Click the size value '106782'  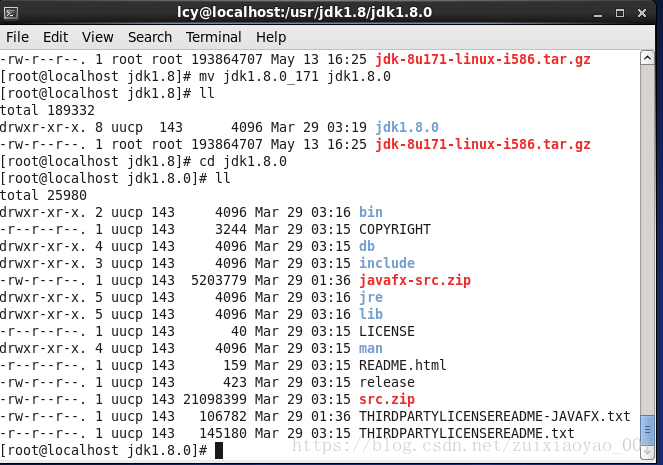(223, 416)
